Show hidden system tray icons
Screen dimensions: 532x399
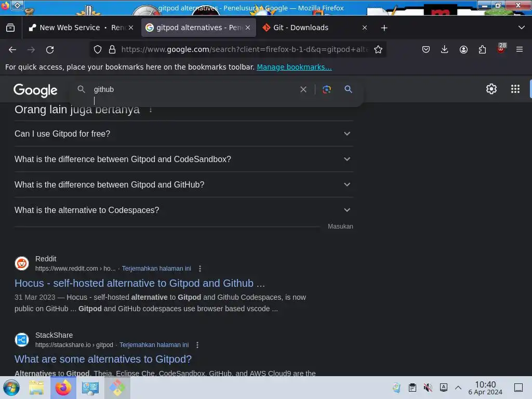tap(458, 388)
